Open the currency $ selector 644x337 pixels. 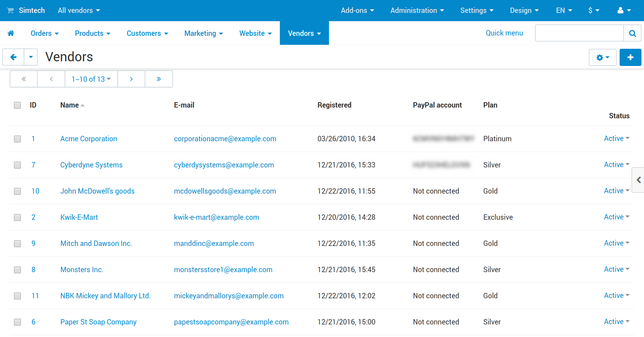point(594,10)
